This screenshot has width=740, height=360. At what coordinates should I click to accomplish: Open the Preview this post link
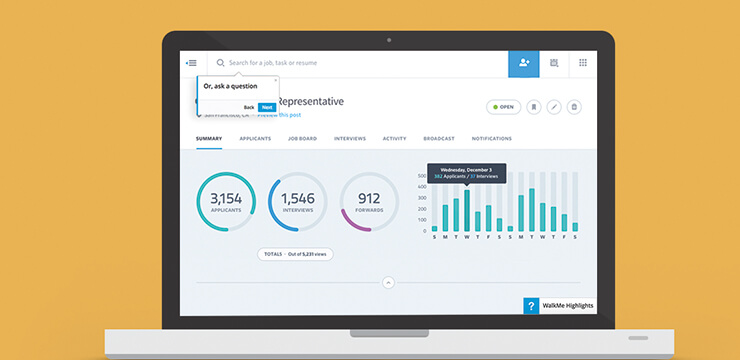coord(279,115)
